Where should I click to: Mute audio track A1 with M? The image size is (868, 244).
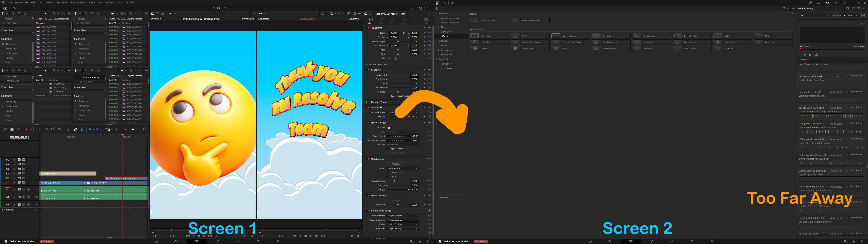[x=29, y=189]
